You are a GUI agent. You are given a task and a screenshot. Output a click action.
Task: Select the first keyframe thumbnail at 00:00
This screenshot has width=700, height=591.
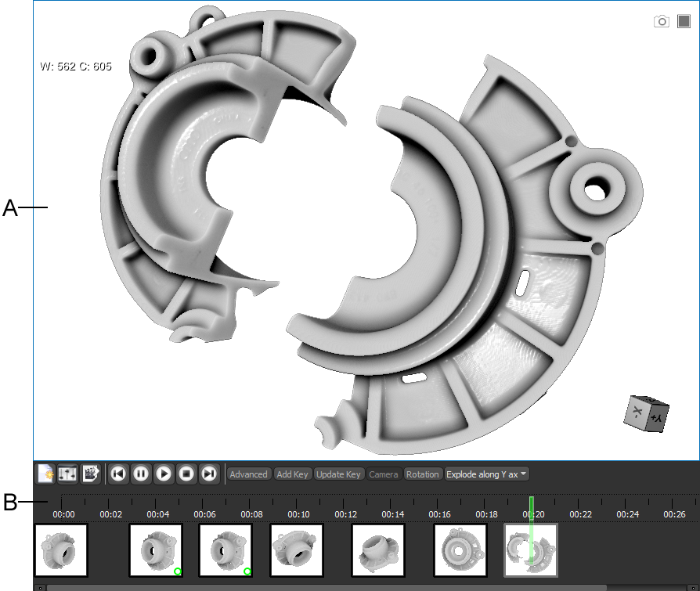click(61, 550)
